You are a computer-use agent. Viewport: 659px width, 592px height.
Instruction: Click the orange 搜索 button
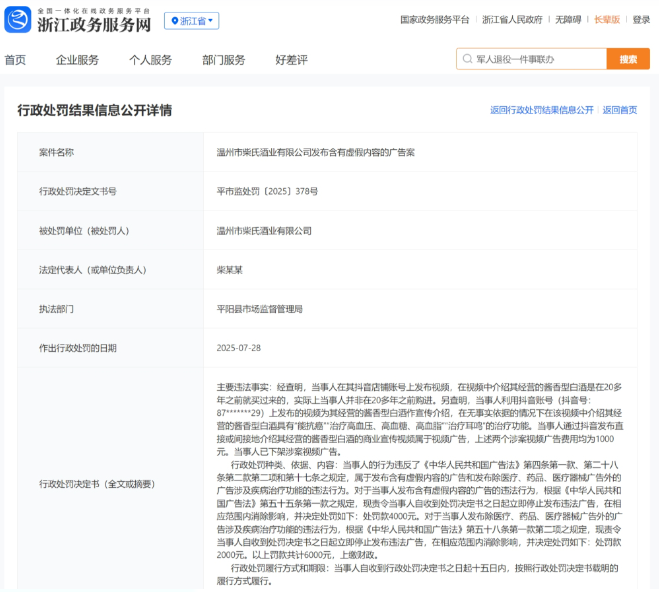628,59
